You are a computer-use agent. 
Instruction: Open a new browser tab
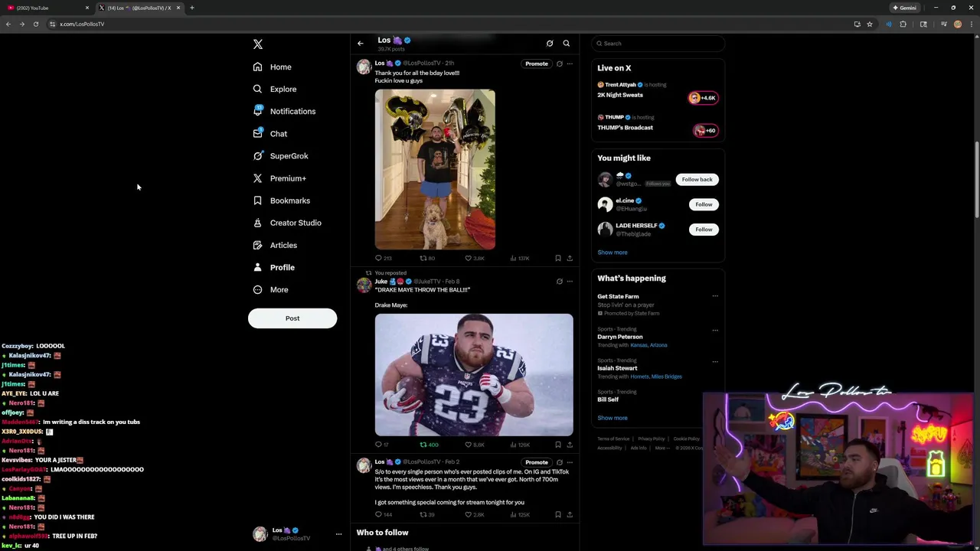pyautogui.click(x=192, y=8)
